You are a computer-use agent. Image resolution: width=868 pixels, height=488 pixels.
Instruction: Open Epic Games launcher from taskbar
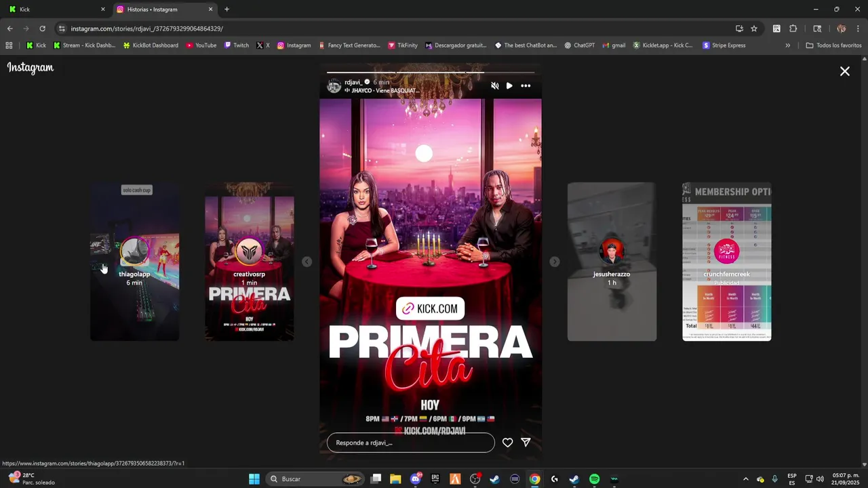(x=435, y=479)
